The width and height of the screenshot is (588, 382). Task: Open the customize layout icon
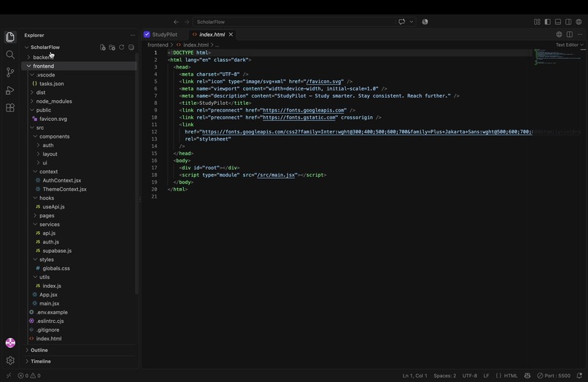coord(537,22)
